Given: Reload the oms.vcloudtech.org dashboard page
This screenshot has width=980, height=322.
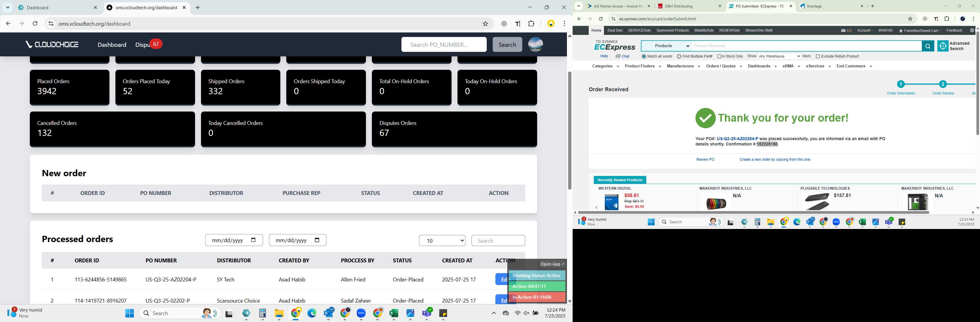Looking at the screenshot, I should [35, 24].
